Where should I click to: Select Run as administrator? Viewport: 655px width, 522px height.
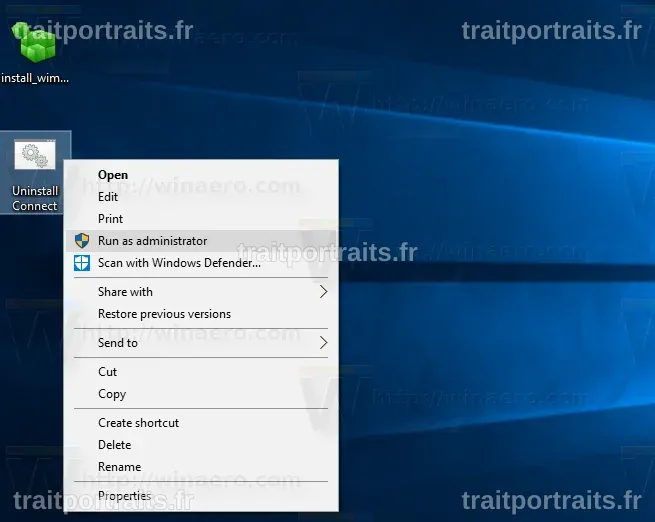[x=202, y=241]
